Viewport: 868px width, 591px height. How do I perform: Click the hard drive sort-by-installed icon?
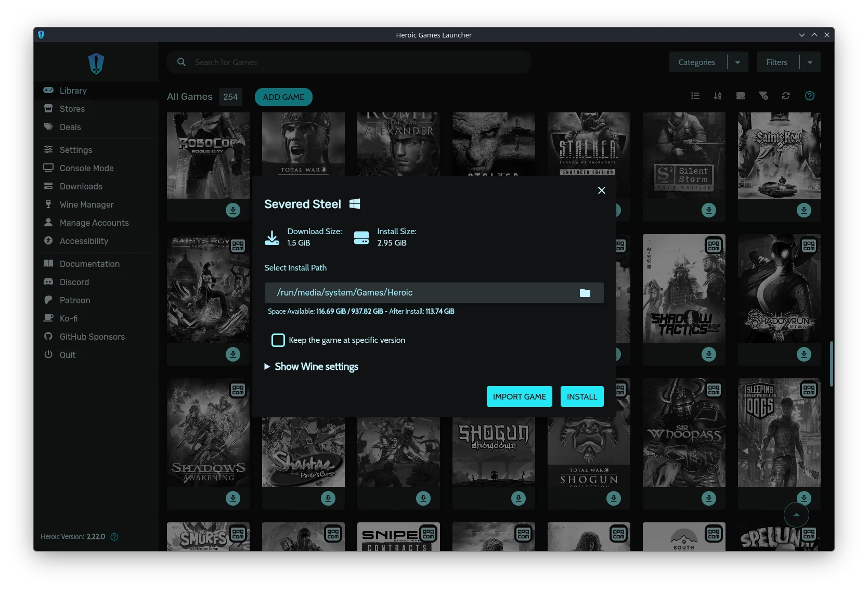pos(741,96)
